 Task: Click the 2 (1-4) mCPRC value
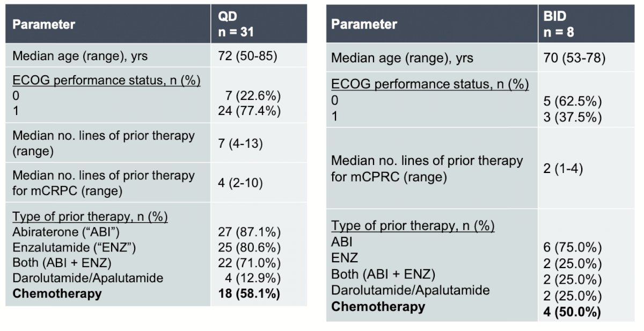[x=563, y=169]
